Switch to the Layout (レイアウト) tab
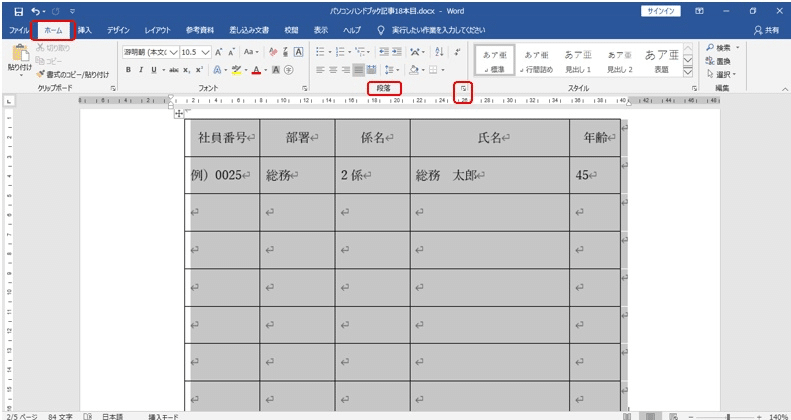Screen dimensions: 791x420 click(x=157, y=30)
